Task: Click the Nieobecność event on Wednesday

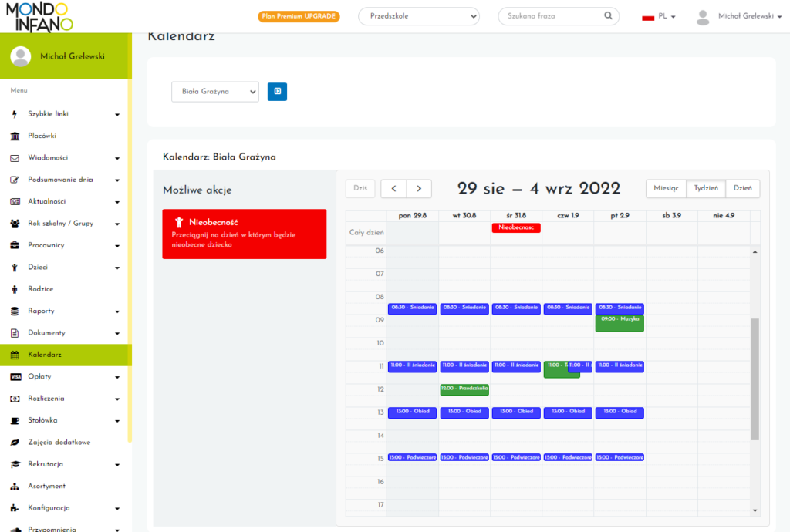Action: pos(516,227)
